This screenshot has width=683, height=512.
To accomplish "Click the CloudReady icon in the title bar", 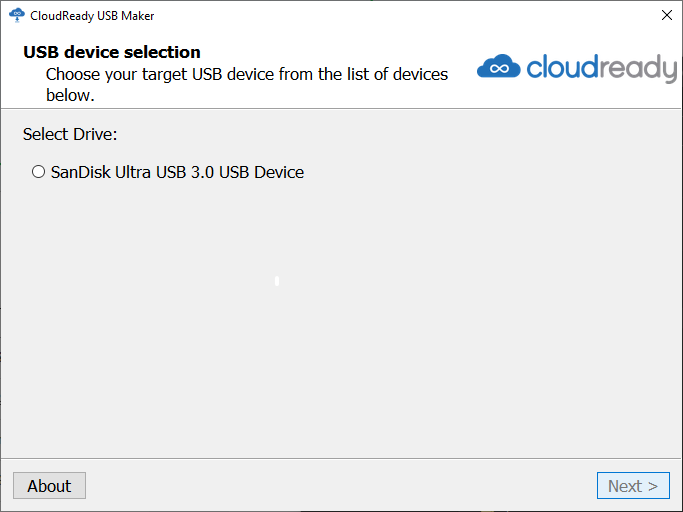I will [x=16, y=16].
